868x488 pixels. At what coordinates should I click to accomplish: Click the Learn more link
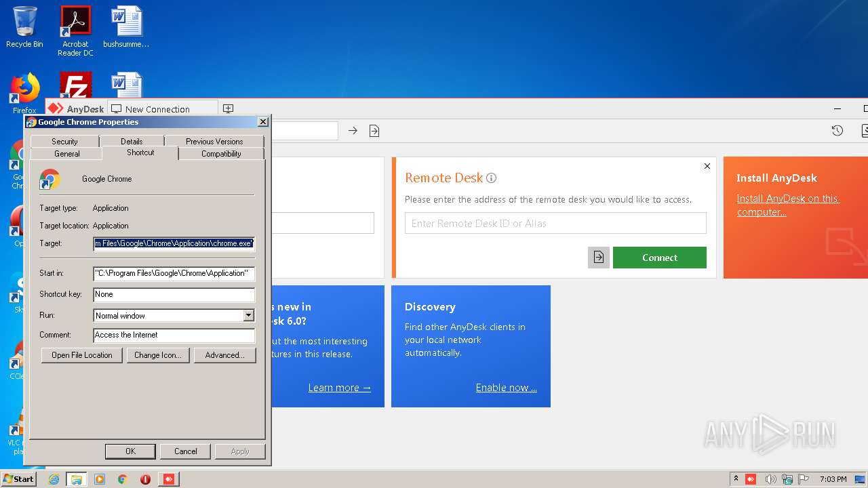(340, 388)
